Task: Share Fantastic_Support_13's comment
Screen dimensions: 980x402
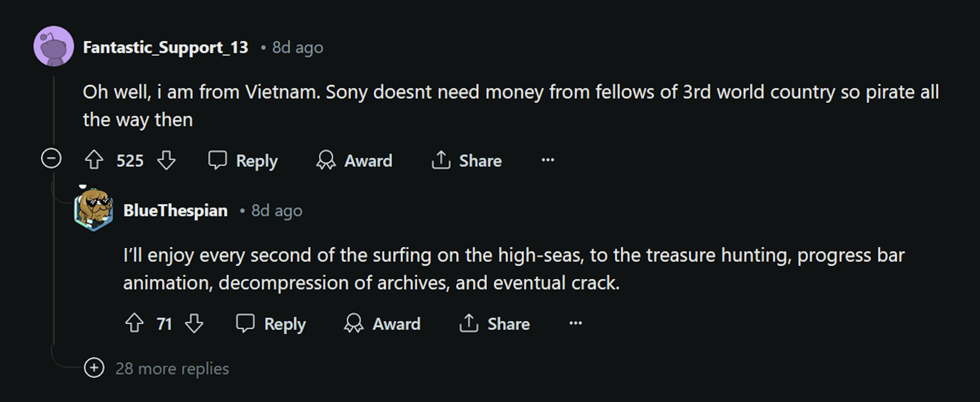Action: click(467, 160)
